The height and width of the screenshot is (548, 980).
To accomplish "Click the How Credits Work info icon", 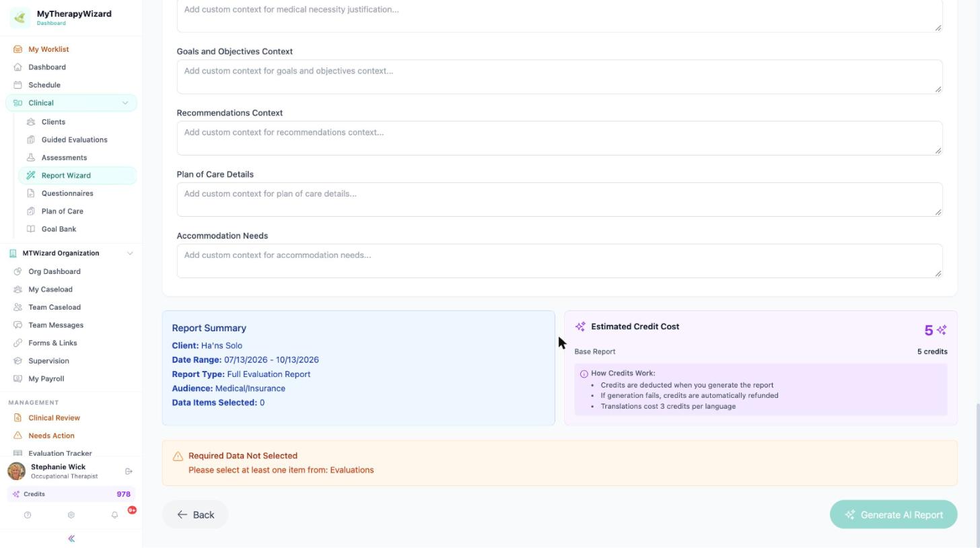I will (584, 374).
